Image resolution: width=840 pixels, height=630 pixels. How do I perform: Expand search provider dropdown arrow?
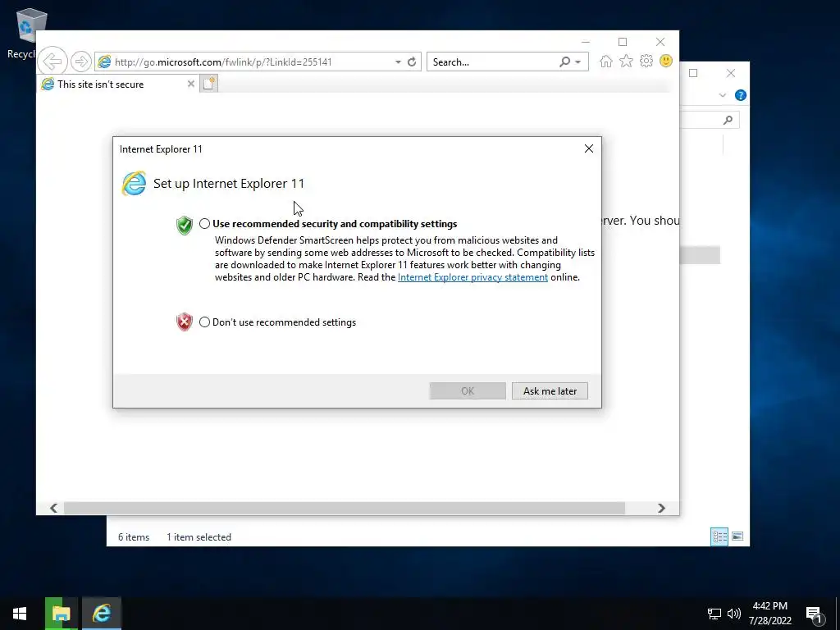[x=578, y=62]
